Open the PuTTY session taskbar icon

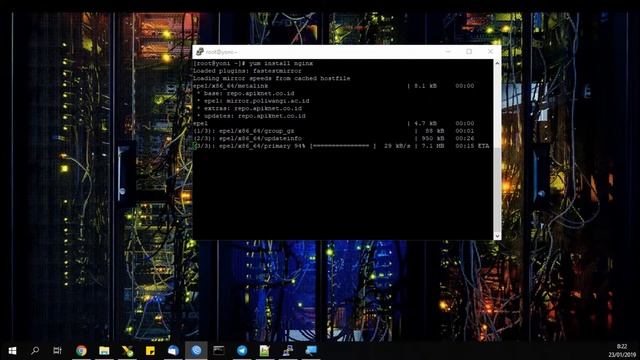[288, 351]
